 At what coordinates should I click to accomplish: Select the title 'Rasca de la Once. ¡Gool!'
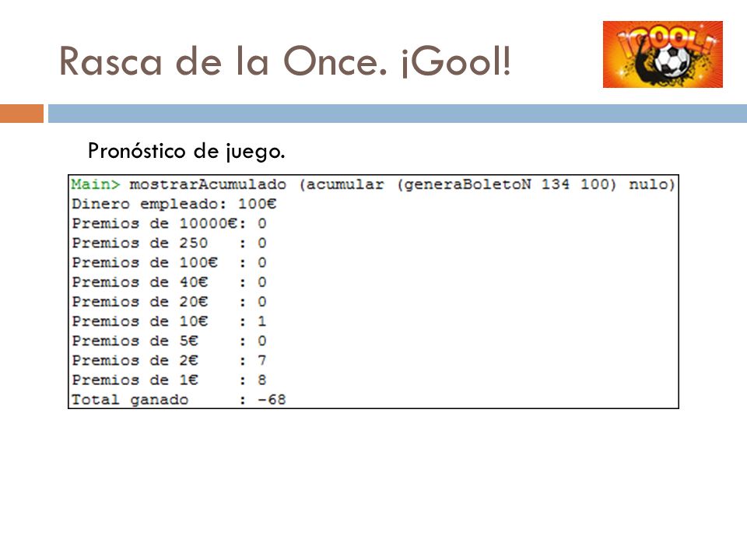point(285,61)
